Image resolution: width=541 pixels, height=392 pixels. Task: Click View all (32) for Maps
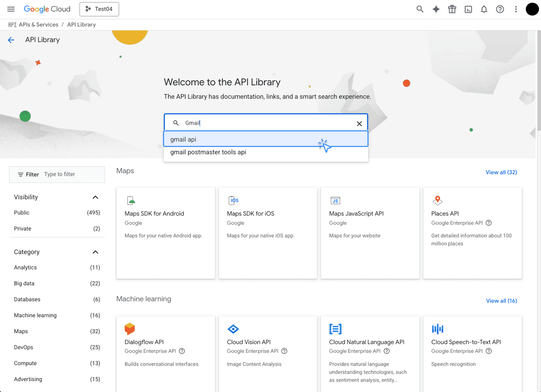point(501,172)
